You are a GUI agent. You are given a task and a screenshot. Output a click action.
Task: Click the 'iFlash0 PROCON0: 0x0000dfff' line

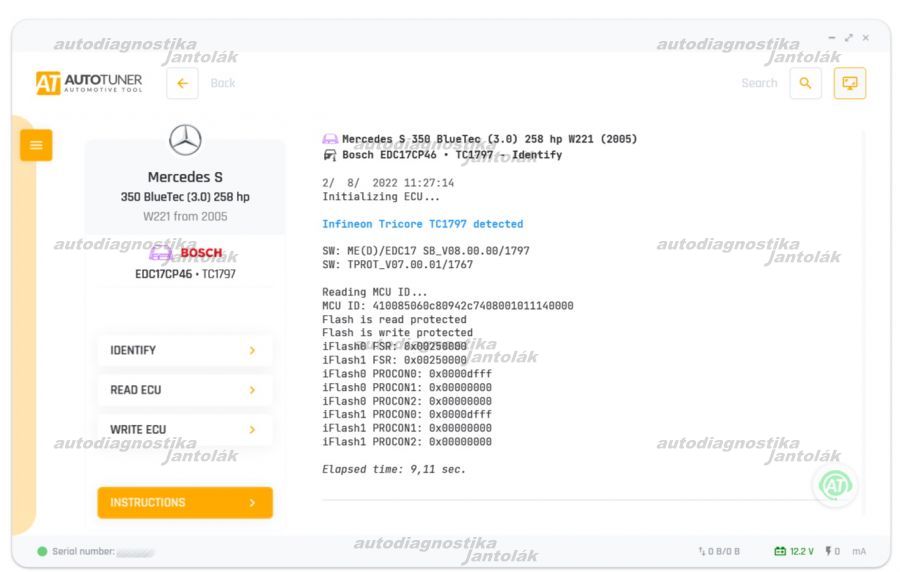(407, 373)
